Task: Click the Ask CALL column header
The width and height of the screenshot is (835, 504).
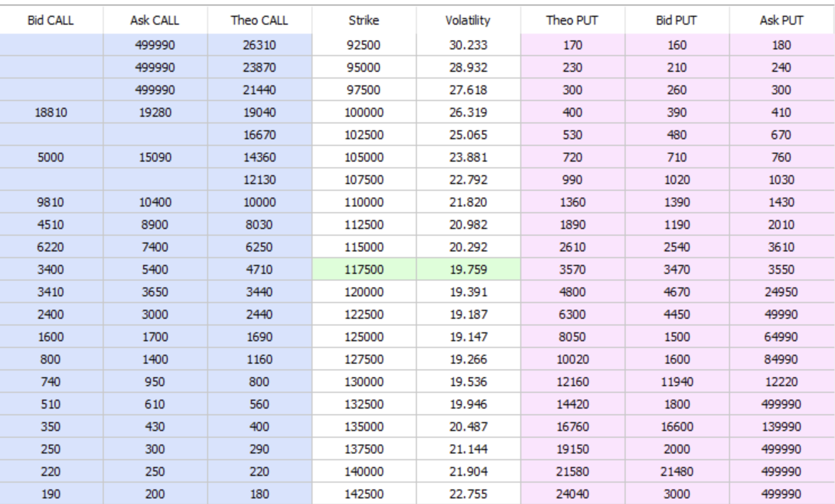Action: pyautogui.click(x=155, y=21)
